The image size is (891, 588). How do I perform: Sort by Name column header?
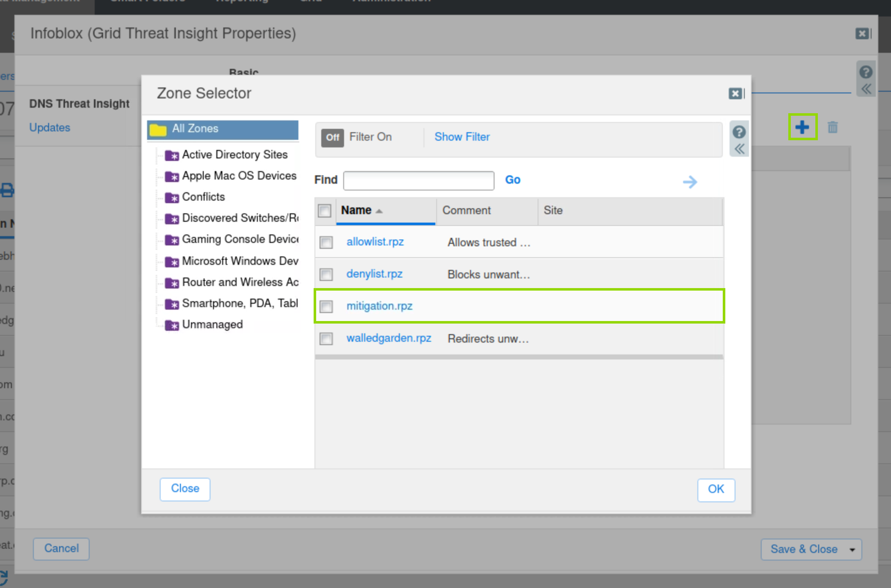(356, 210)
